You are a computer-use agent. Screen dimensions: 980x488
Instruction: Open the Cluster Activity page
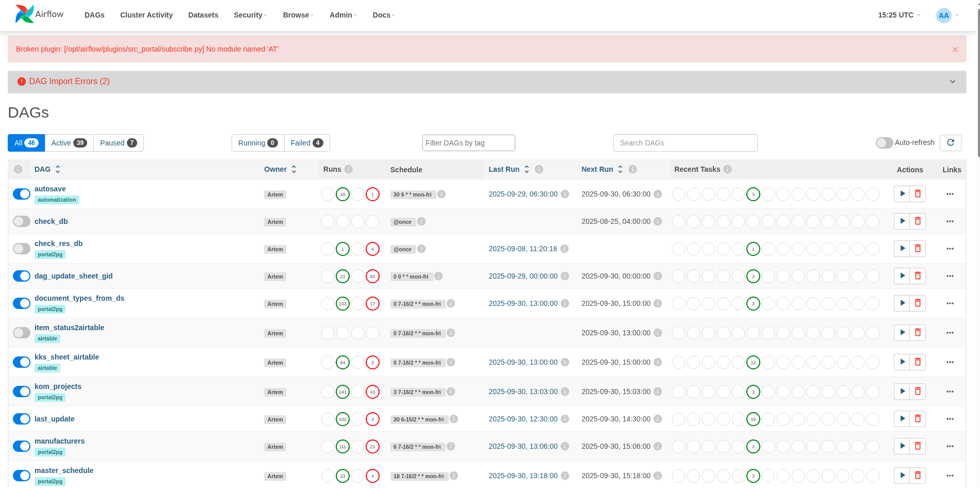pyautogui.click(x=146, y=15)
